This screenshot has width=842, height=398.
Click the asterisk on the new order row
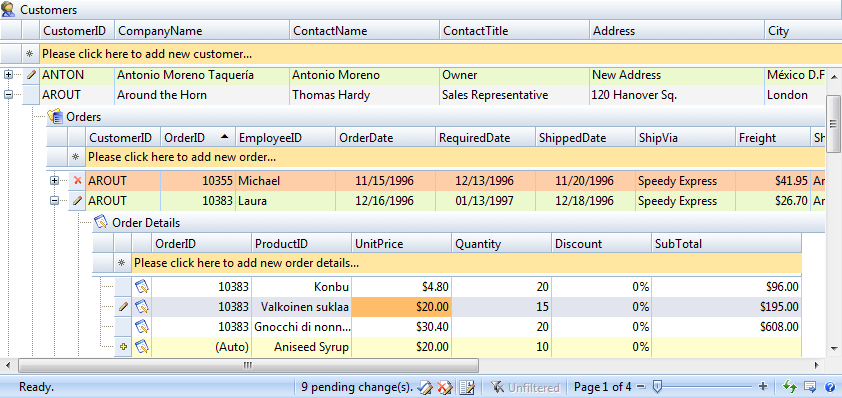point(76,157)
